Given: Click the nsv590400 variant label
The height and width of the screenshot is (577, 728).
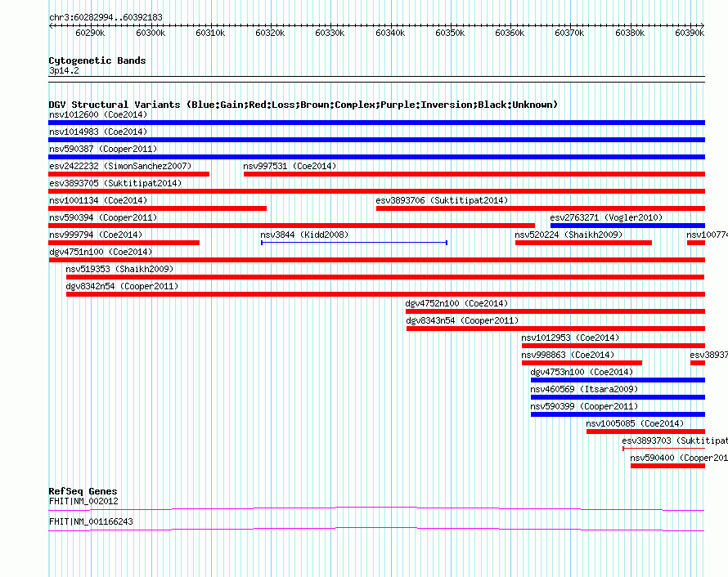Looking at the screenshot, I should (x=679, y=458).
